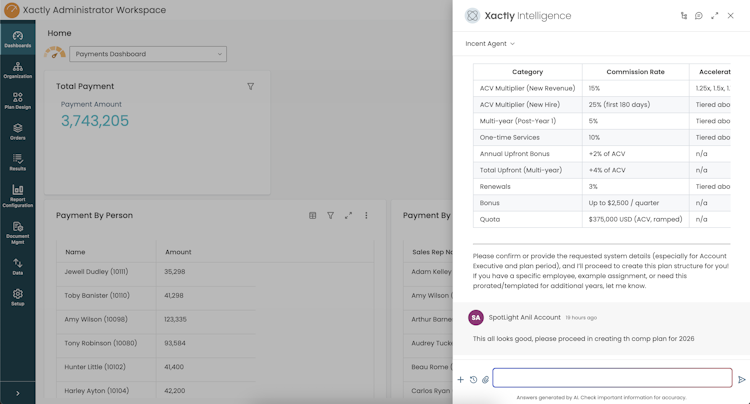Open chat history icon
This screenshot has width=750, height=404.
(473, 380)
